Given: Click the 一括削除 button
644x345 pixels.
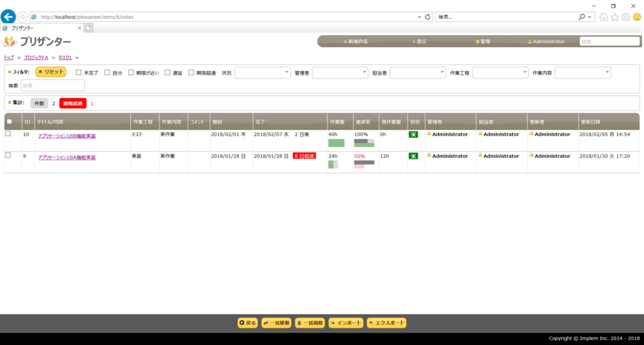Looking at the screenshot, I should tap(310, 323).
